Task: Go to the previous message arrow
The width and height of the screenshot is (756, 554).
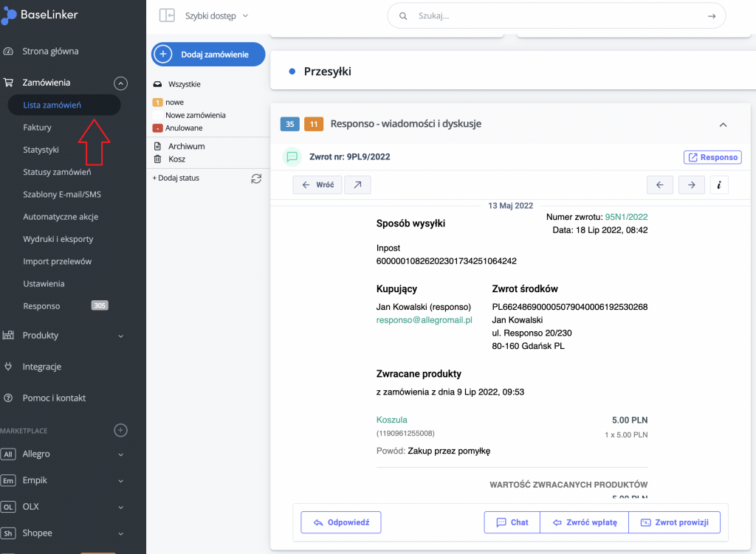Action: [661, 185]
